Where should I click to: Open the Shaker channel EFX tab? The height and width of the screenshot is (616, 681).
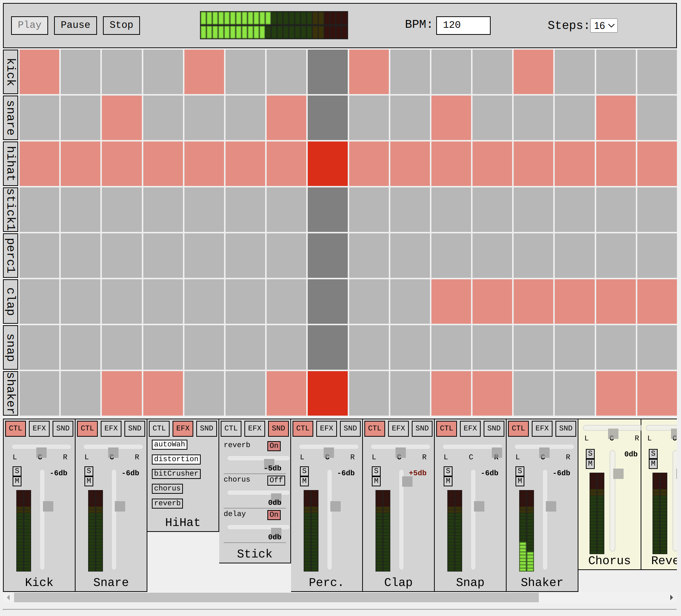(542, 429)
